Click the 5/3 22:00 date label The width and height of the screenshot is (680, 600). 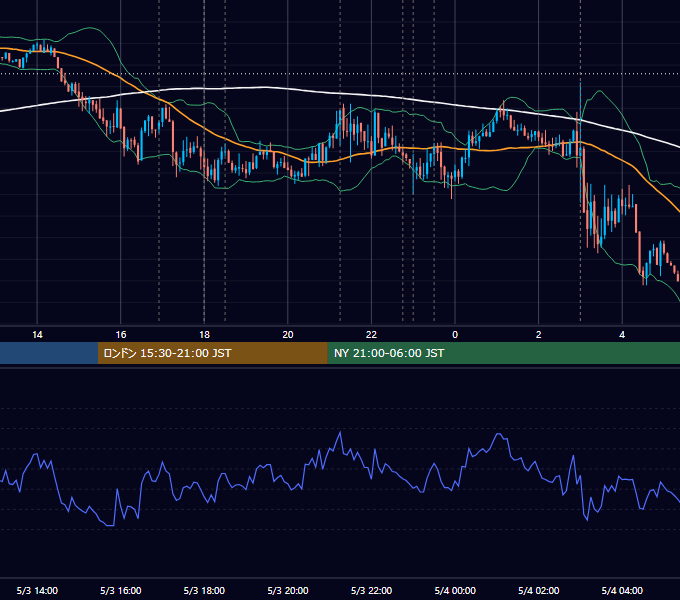coord(371,590)
